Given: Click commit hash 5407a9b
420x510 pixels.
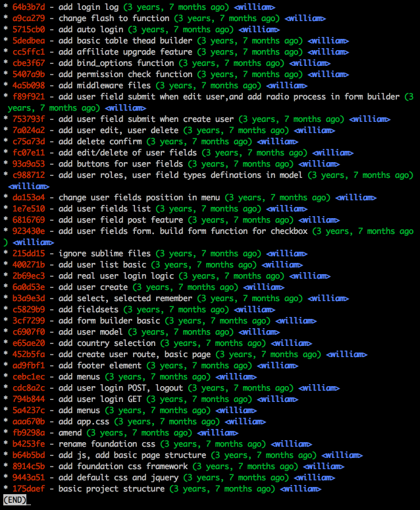Looking at the screenshot, I should [x=28, y=74].
